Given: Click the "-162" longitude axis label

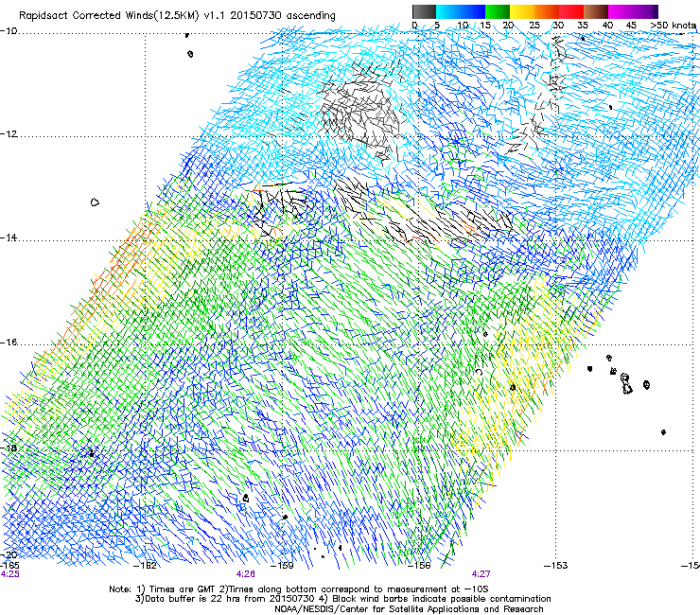Looking at the screenshot, I should click(146, 566).
